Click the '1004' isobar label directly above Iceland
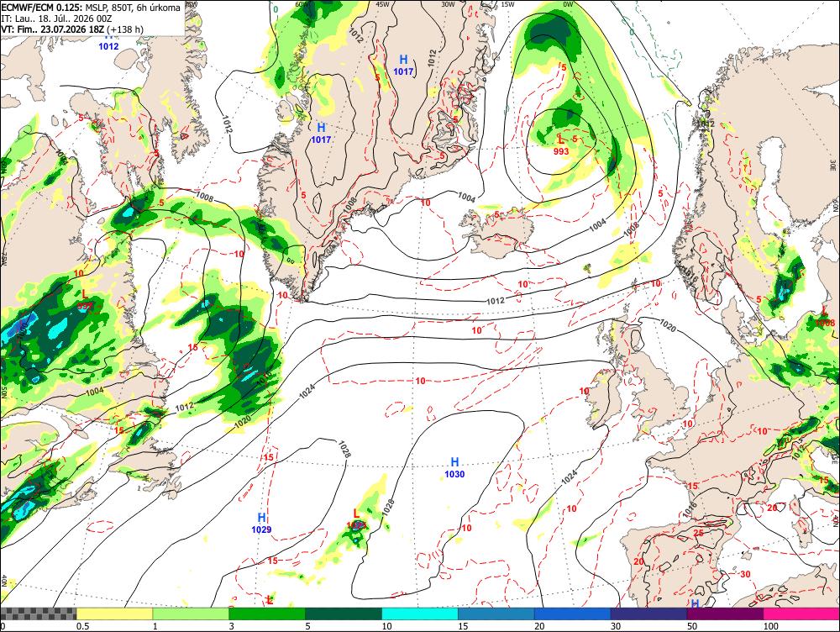Viewport: 840px width, 632px height. [466, 197]
